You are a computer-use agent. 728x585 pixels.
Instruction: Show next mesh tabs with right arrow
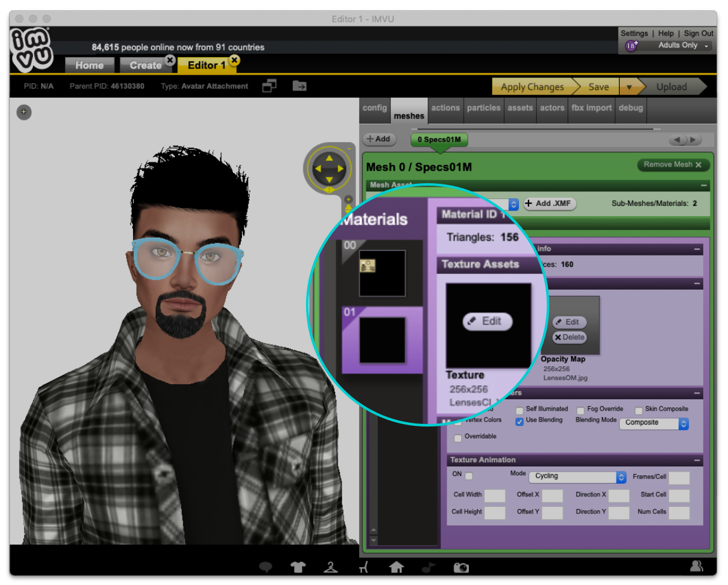pyautogui.click(x=693, y=139)
